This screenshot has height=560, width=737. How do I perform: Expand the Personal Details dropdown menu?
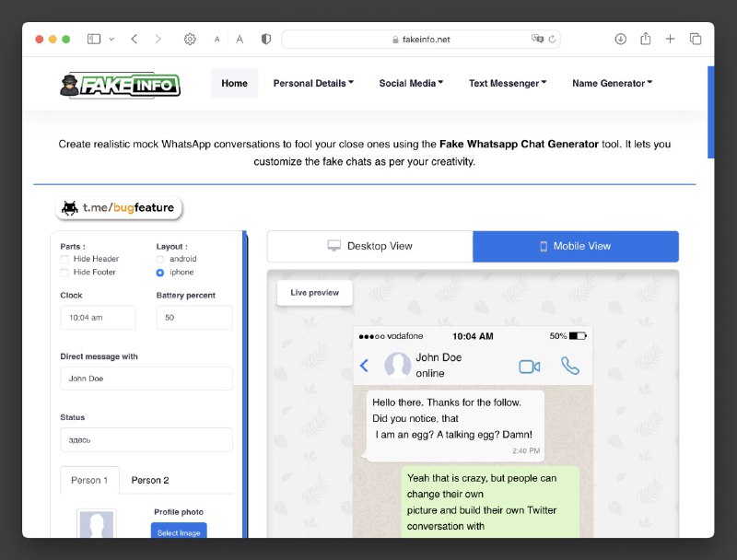coord(313,83)
